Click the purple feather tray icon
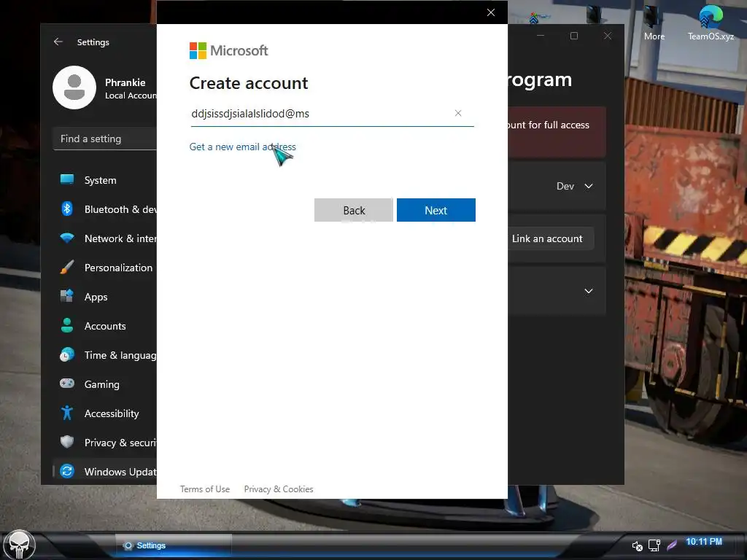747x560 pixels. (x=672, y=545)
